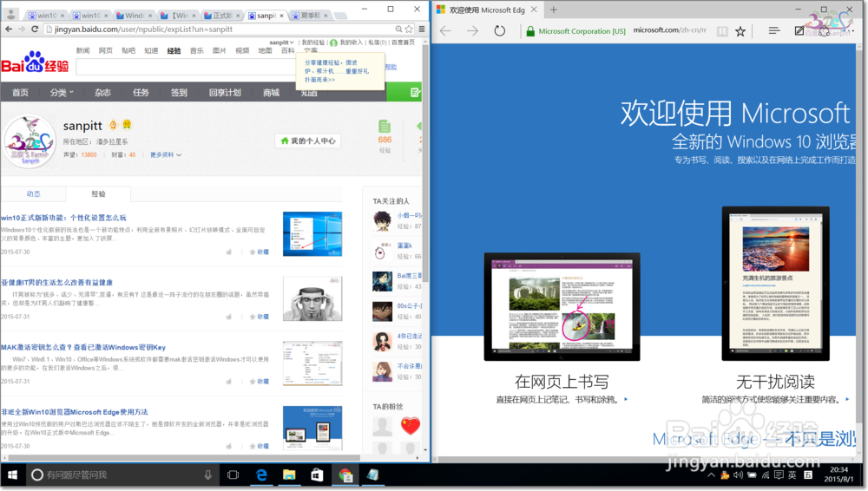Click Chrome back arrow button
This screenshot has width=868, height=491.
[x=9, y=29]
